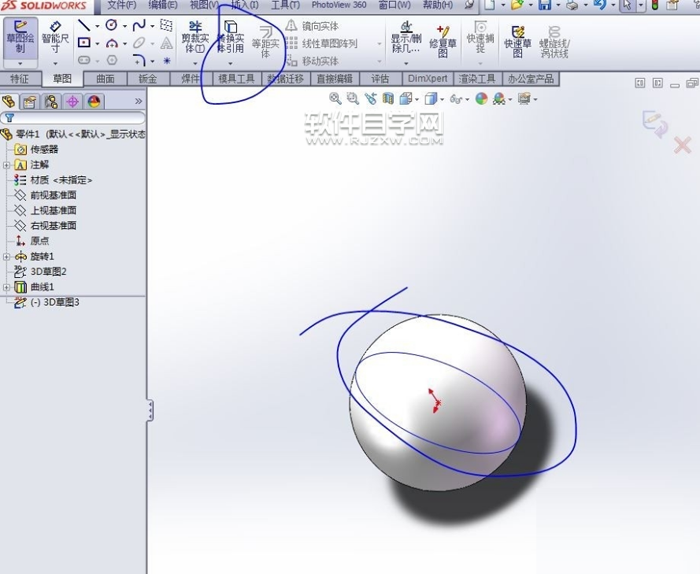Open display style dropdown in view toolbar
The width and height of the screenshot is (700, 574).
[442, 99]
